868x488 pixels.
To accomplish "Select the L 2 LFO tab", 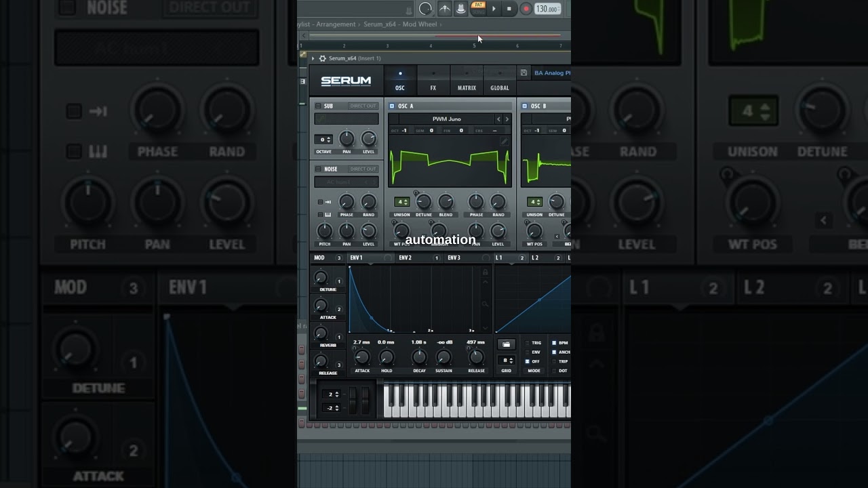I will coord(547,258).
